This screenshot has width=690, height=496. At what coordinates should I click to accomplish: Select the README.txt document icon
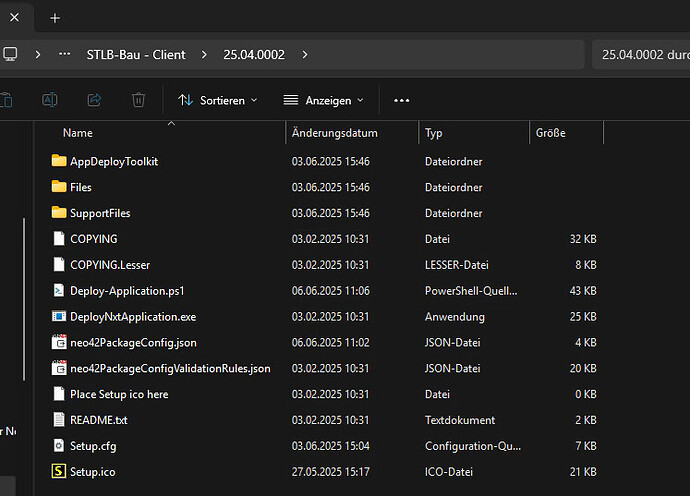click(59, 420)
